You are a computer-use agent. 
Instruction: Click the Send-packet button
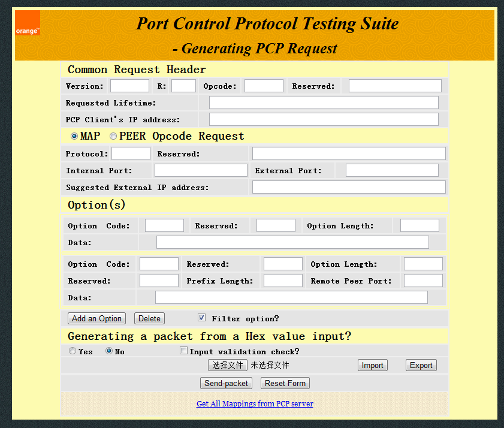226,383
